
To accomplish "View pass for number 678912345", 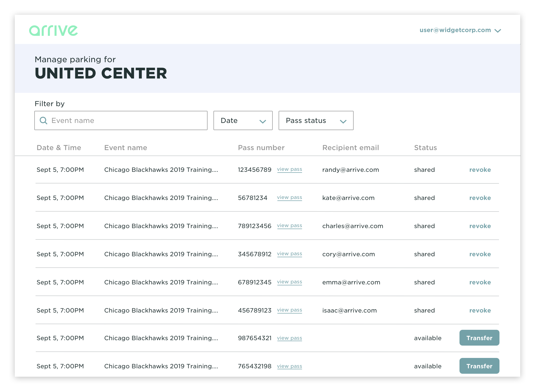I will click(x=289, y=282).
